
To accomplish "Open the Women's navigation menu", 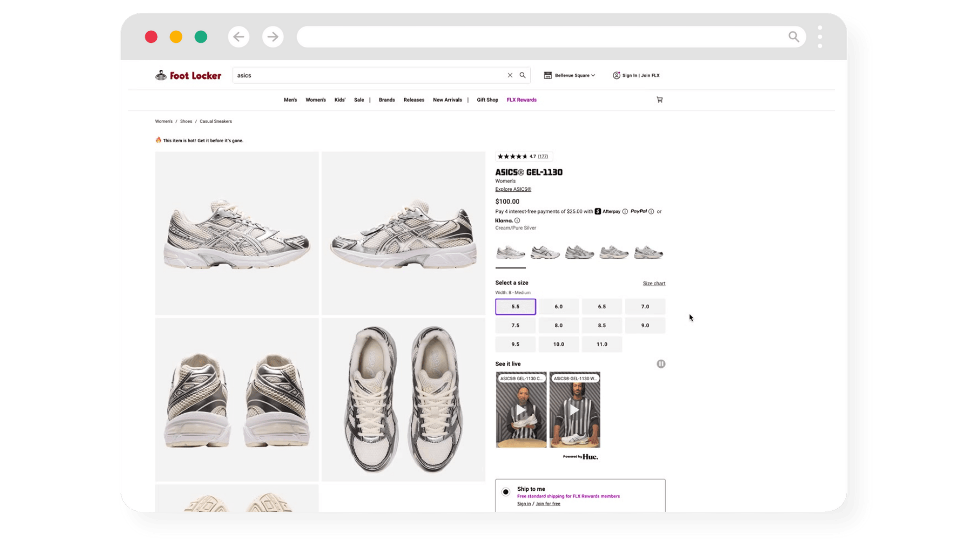I will 315,100.
